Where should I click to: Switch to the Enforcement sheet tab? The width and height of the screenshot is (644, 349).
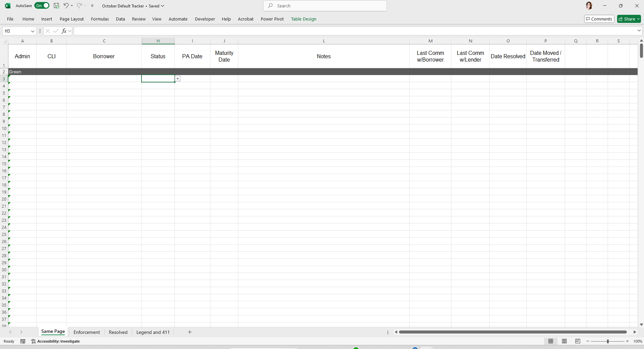pos(86,332)
